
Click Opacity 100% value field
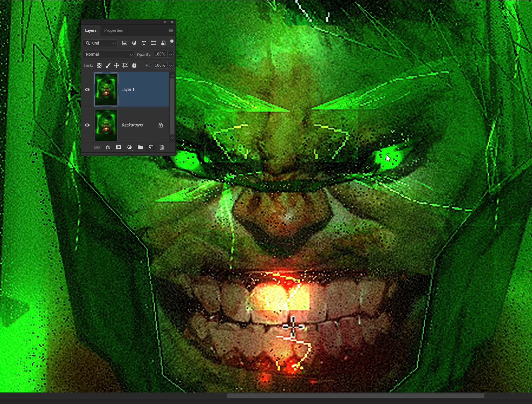point(160,54)
